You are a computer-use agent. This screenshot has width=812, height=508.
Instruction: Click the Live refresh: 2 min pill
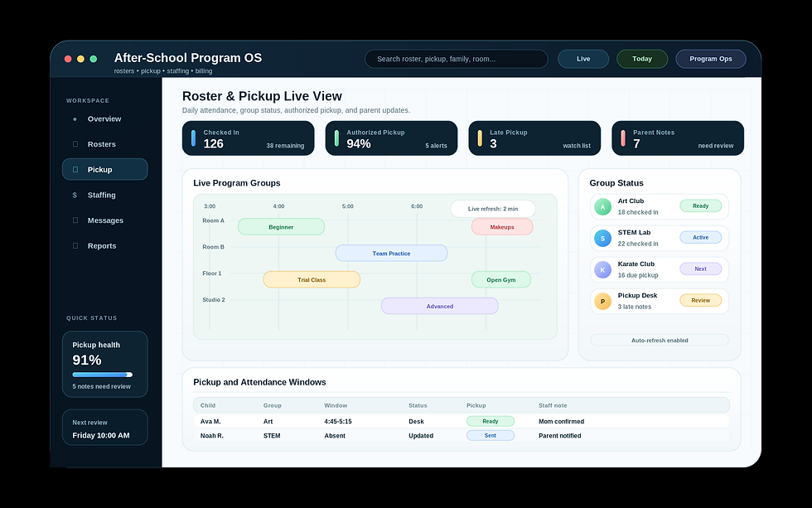click(492, 209)
